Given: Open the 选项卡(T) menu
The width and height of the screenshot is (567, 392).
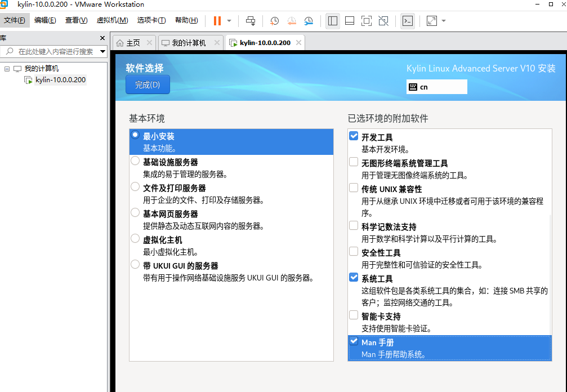Looking at the screenshot, I should [151, 20].
